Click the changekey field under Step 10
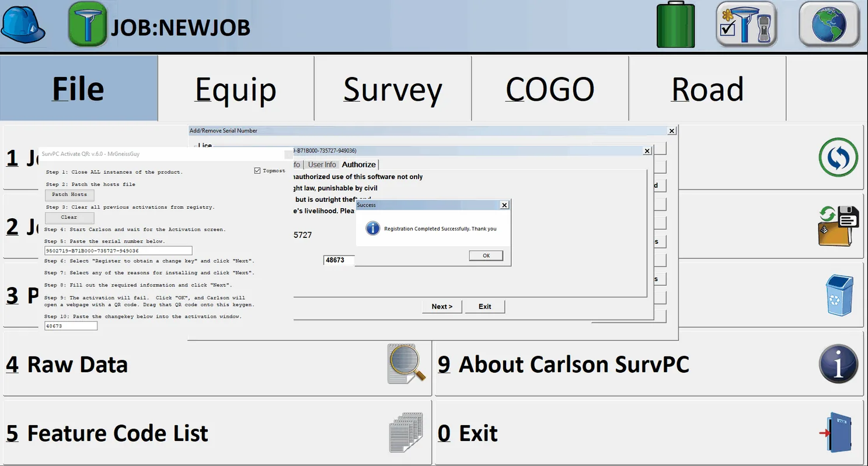The image size is (868, 466). coord(71,326)
